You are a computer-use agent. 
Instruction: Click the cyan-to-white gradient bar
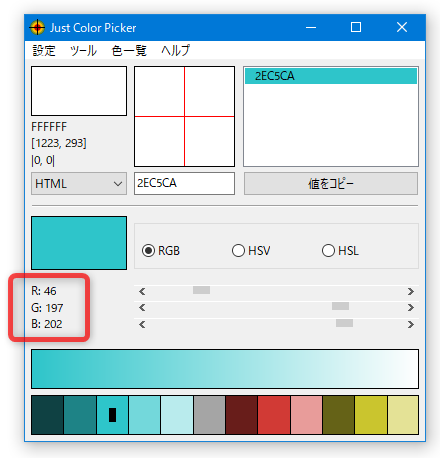click(x=225, y=369)
